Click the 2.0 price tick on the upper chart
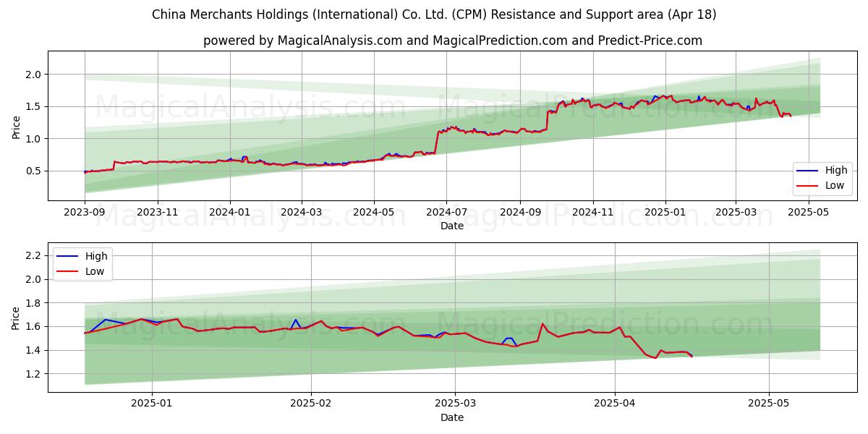The image size is (868, 434). 35,75
